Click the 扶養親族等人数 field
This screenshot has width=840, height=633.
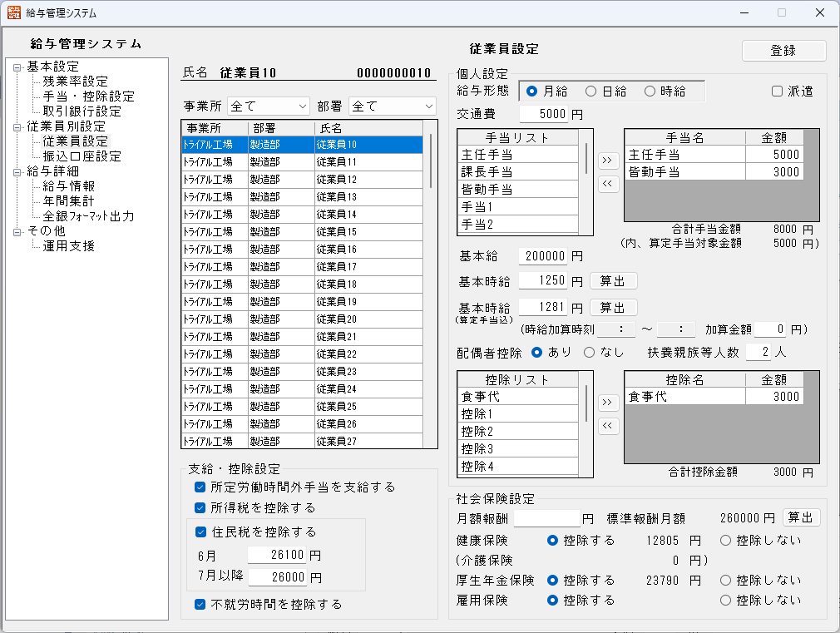pos(758,352)
